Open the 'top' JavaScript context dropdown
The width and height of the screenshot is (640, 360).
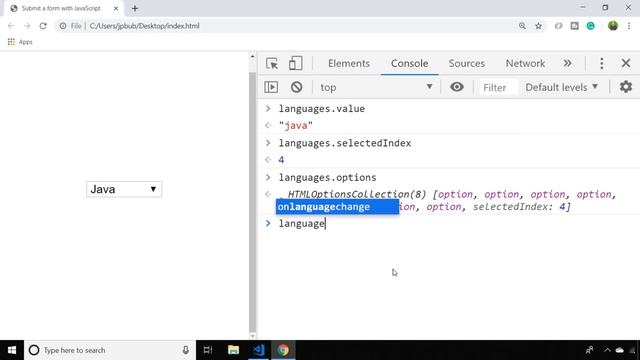pyautogui.click(x=376, y=87)
